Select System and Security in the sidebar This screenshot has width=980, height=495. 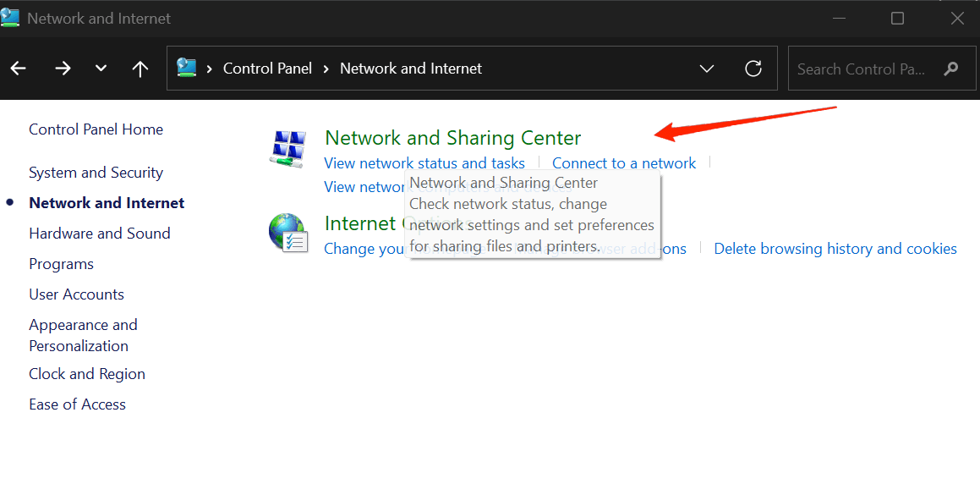[96, 172]
